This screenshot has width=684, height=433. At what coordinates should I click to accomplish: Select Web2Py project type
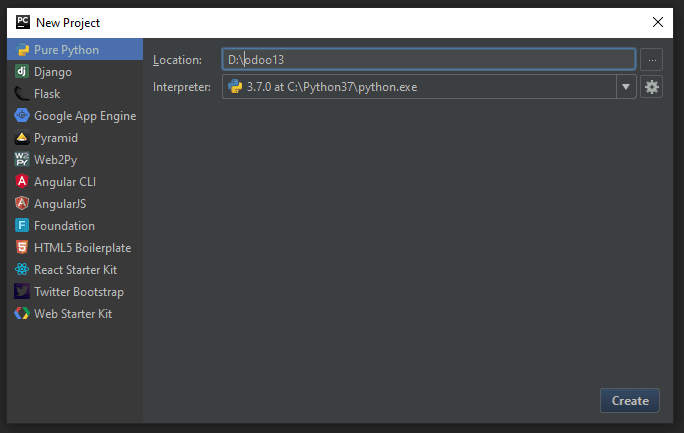[x=55, y=160]
